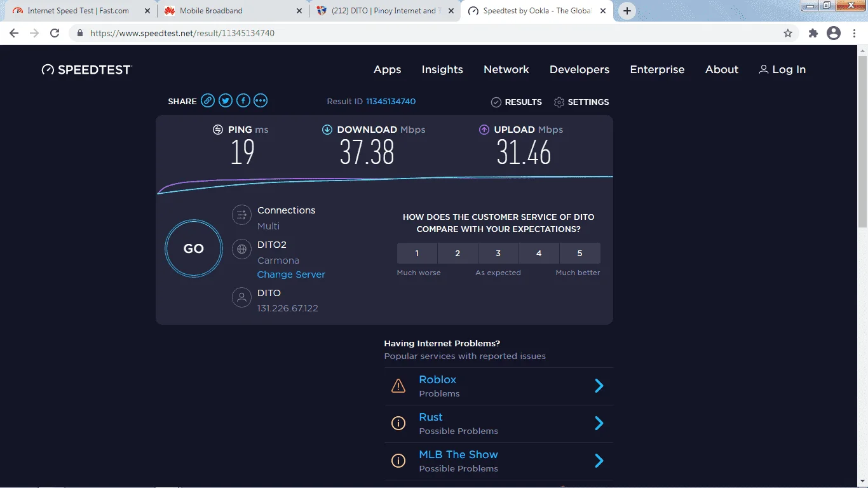868x488 pixels.
Task: Rate customer service 3 As expected
Action: click(498, 253)
